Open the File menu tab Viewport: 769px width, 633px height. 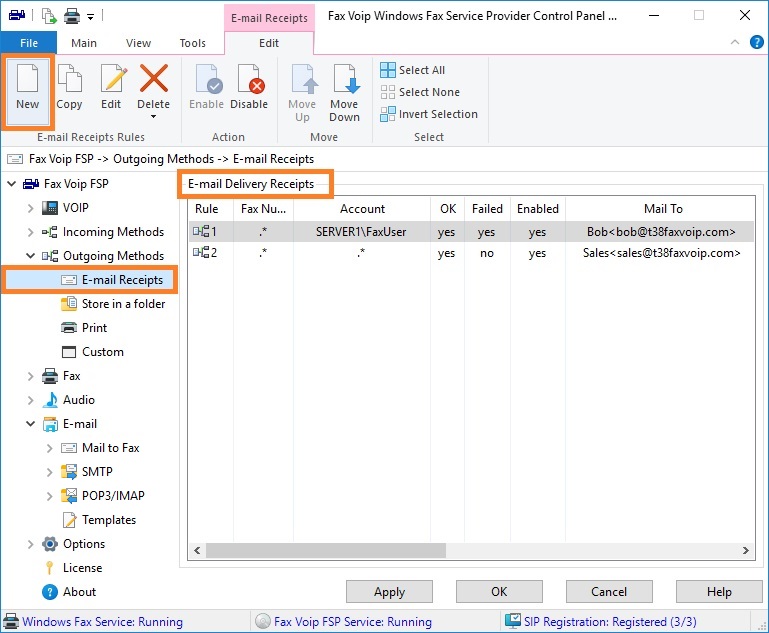[x=29, y=43]
